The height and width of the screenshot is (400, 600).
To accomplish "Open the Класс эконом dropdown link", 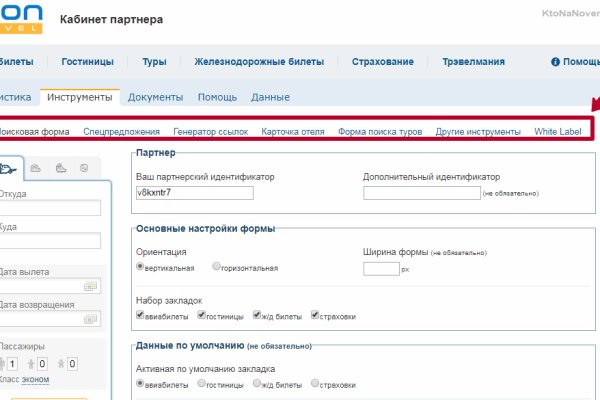I will (x=35, y=380).
